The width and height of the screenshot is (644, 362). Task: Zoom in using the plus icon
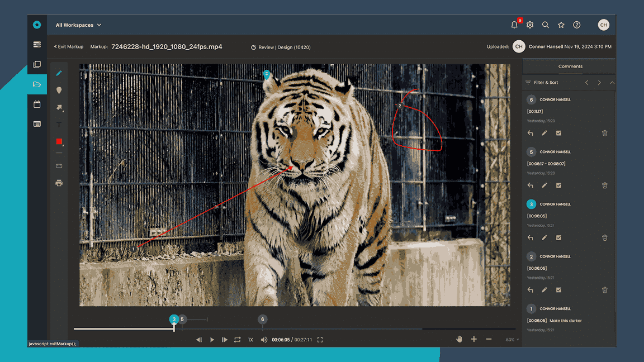(473, 339)
